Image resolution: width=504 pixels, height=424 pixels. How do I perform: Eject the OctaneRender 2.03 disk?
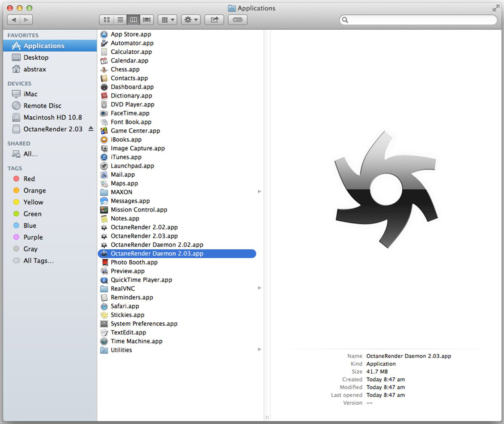91,129
